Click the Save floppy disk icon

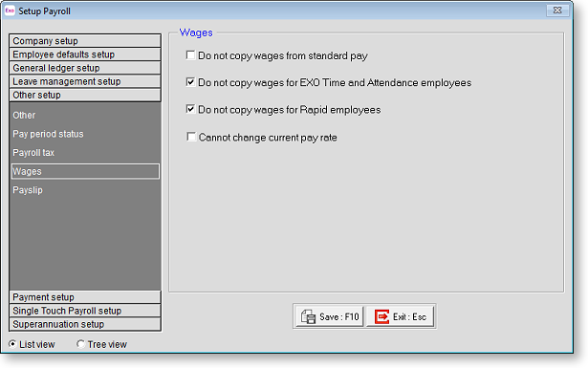click(x=308, y=316)
